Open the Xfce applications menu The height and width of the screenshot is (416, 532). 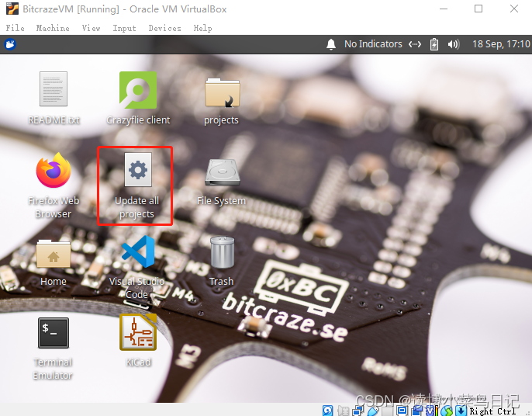10,44
